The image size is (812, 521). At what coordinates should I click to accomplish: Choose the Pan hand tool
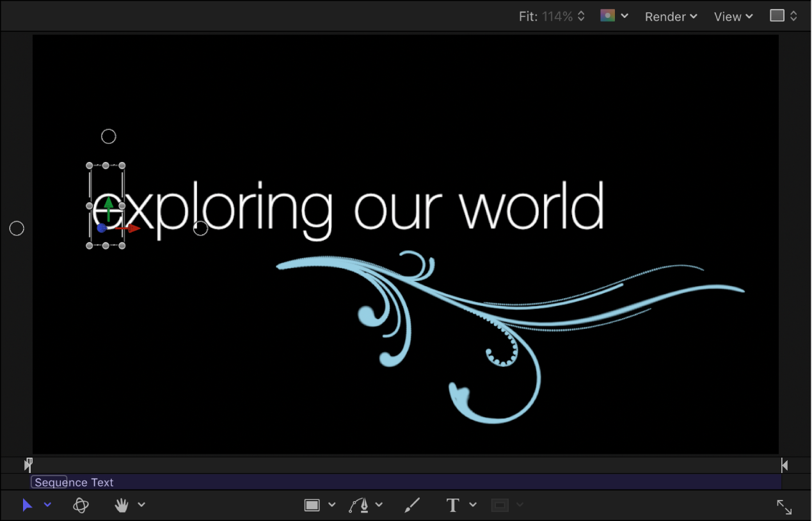tap(121, 505)
